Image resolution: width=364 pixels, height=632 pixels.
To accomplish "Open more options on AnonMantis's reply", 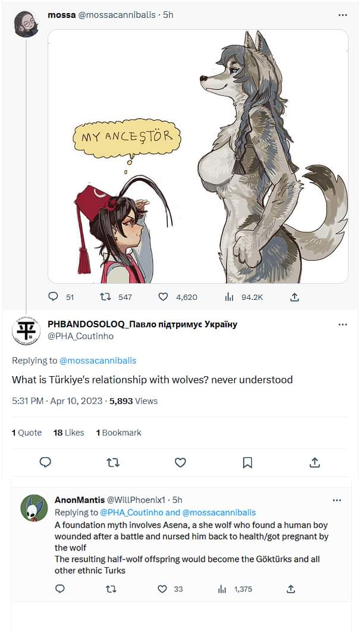I will click(x=337, y=500).
